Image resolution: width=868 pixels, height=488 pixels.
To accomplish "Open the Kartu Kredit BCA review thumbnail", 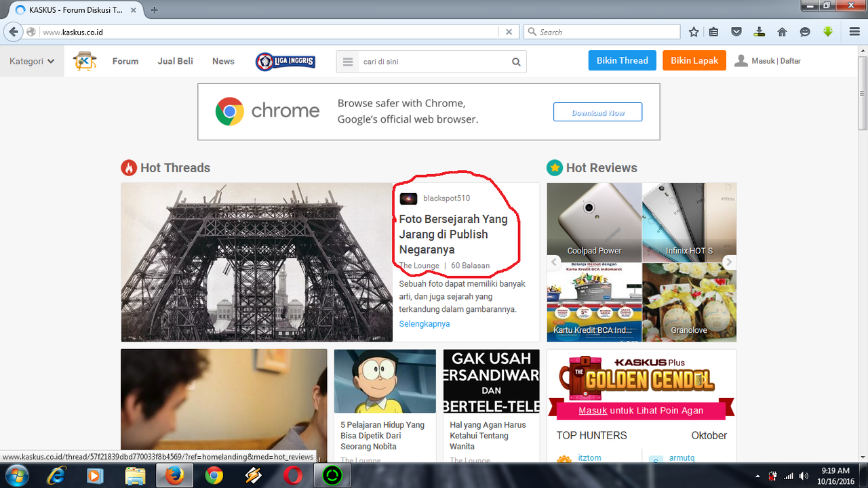I will (x=594, y=302).
